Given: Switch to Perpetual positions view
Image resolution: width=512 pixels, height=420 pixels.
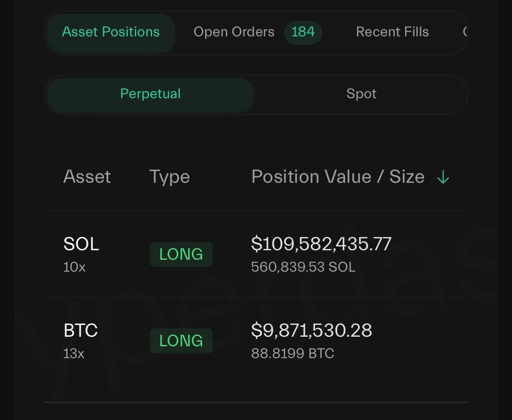Looking at the screenshot, I should pos(150,94).
